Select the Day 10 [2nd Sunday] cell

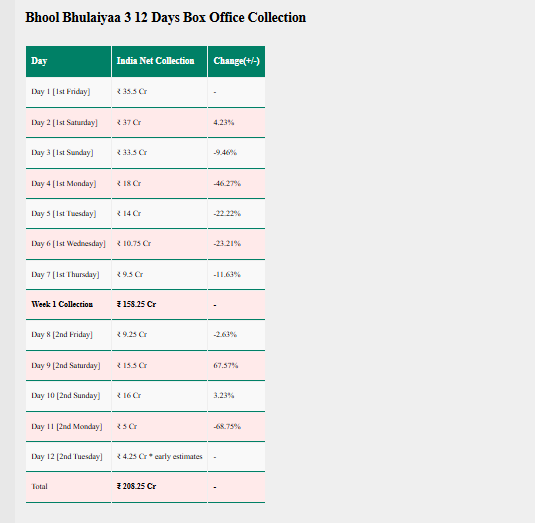point(68,395)
